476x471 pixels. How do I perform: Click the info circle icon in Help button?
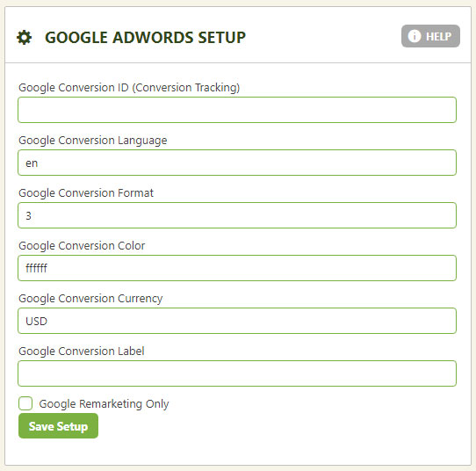click(x=414, y=36)
